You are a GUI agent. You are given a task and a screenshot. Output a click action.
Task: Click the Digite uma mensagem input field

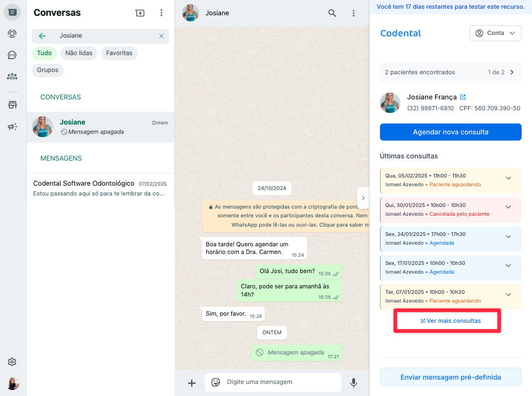[279, 382]
